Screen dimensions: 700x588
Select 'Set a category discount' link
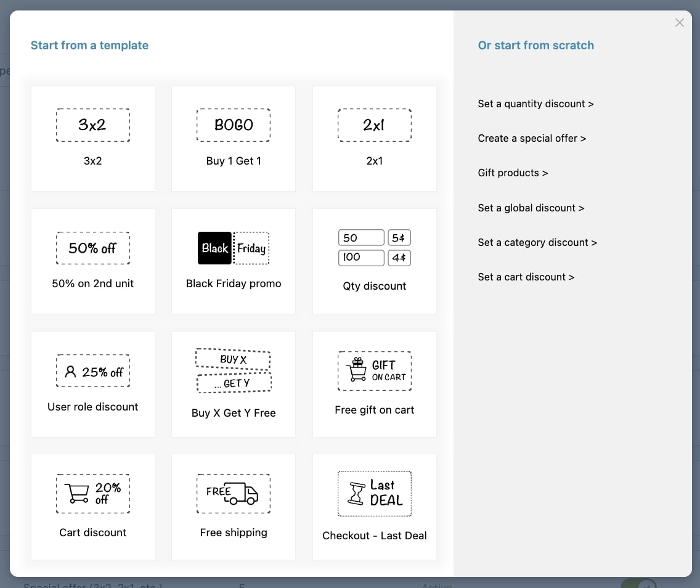[x=537, y=242]
